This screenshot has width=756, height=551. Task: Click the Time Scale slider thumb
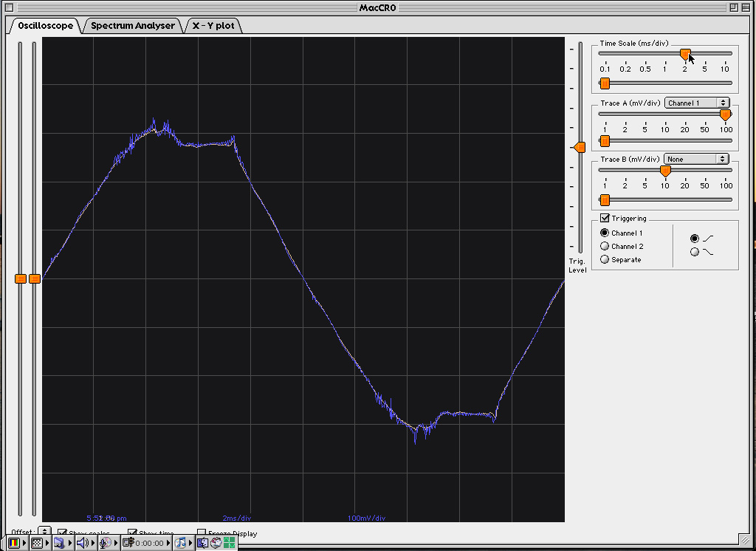tap(685, 54)
